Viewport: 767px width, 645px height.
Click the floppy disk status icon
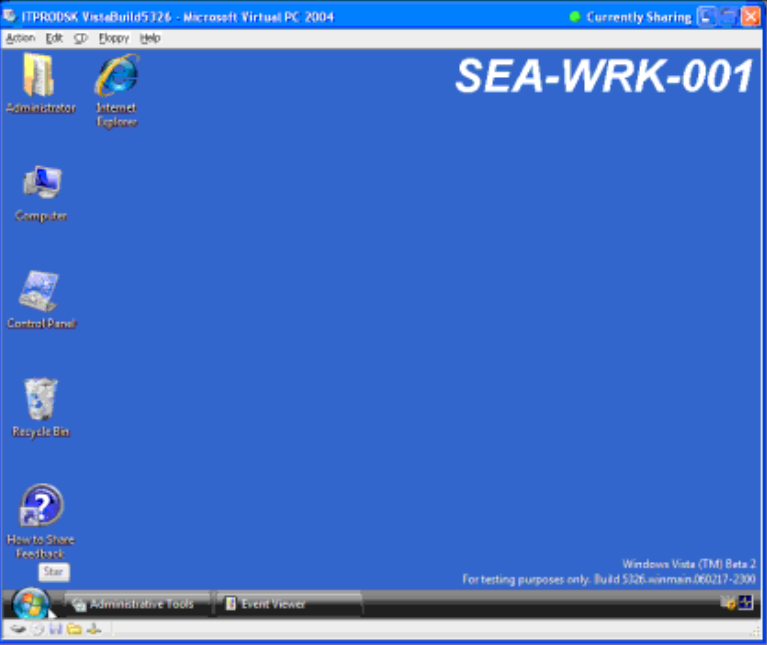[x=56, y=629]
